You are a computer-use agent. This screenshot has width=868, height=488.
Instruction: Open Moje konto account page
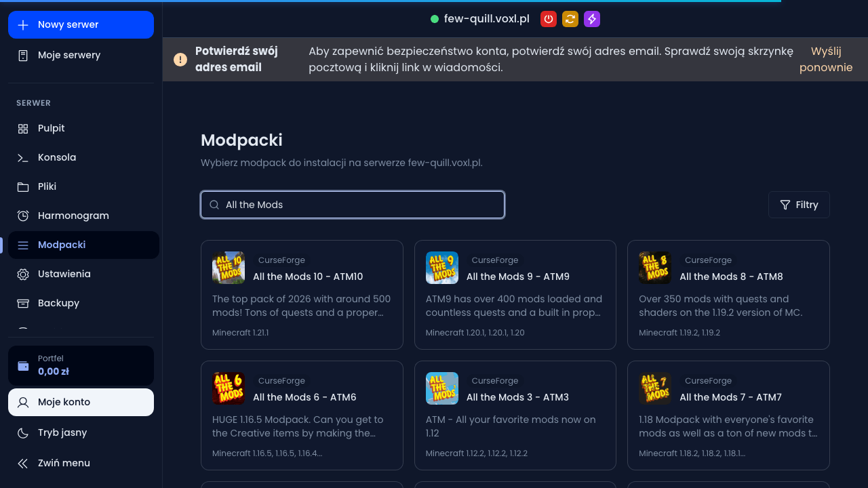[81, 403]
